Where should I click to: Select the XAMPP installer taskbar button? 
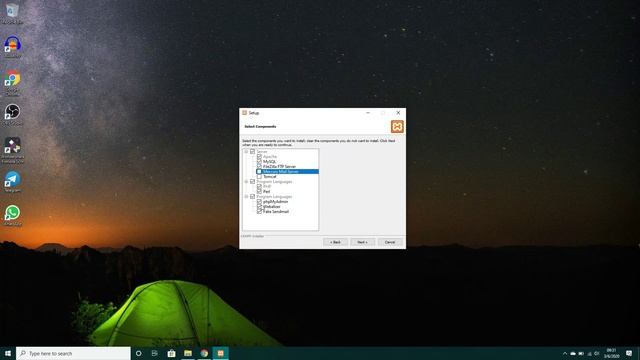coord(220,353)
